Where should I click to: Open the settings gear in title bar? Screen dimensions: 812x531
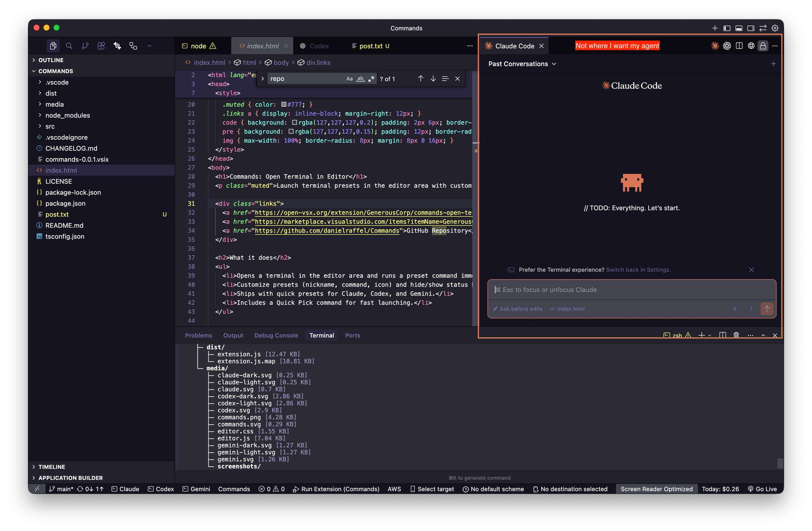(775, 28)
